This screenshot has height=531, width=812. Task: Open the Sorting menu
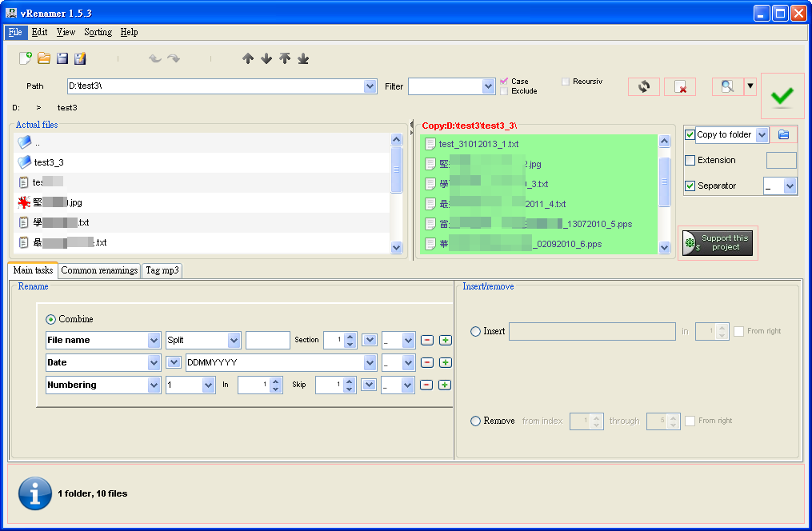click(x=98, y=32)
